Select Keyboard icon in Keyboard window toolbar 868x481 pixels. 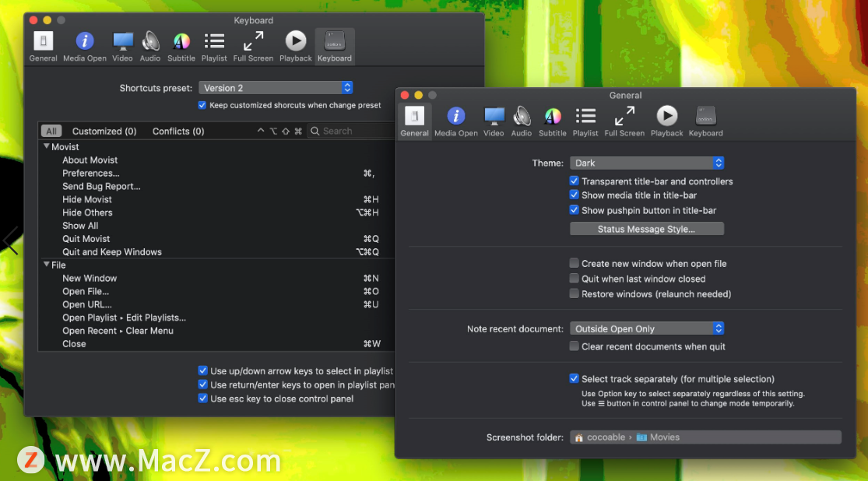[335, 47]
